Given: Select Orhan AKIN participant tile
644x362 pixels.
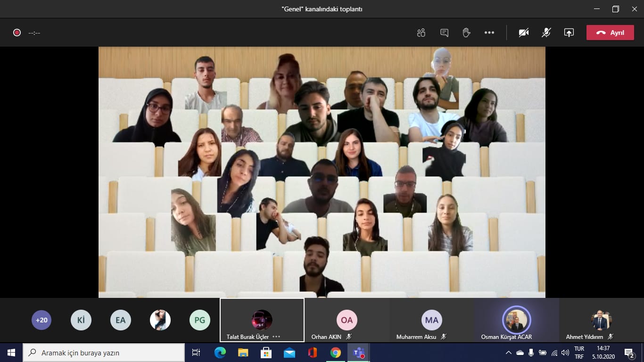Looking at the screenshot, I should click(x=347, y=321).
